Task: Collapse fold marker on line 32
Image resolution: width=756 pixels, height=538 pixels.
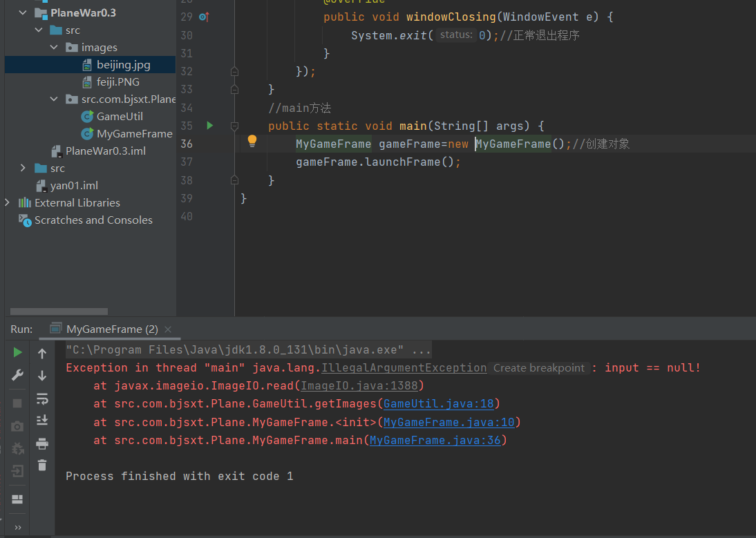Action: pyautogui.click(x=234, y=72)
